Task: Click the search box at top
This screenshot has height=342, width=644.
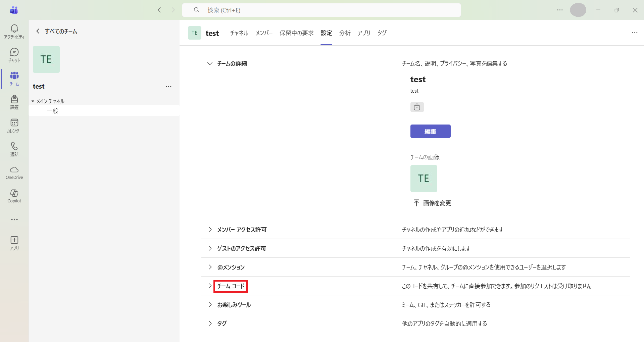Action: (x=321, y=10)
